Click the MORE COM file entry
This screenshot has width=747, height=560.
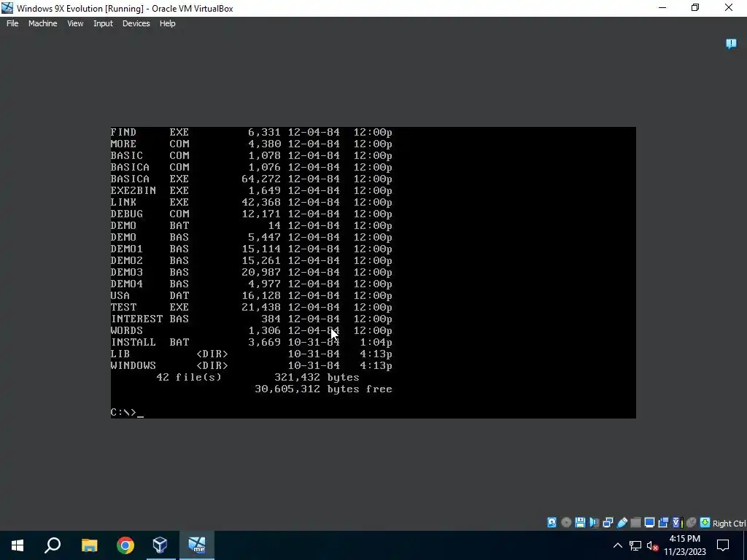(x=251, y=144)
